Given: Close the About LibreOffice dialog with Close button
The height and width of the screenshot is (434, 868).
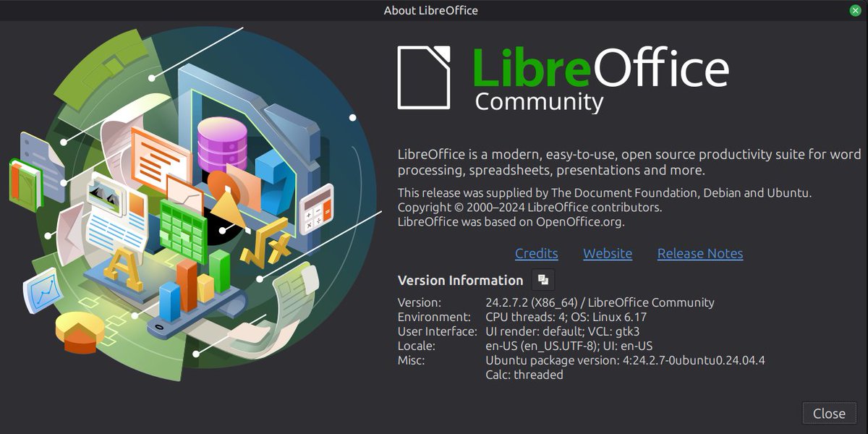Looking at the screenshot, I should (x=829, y=413).
